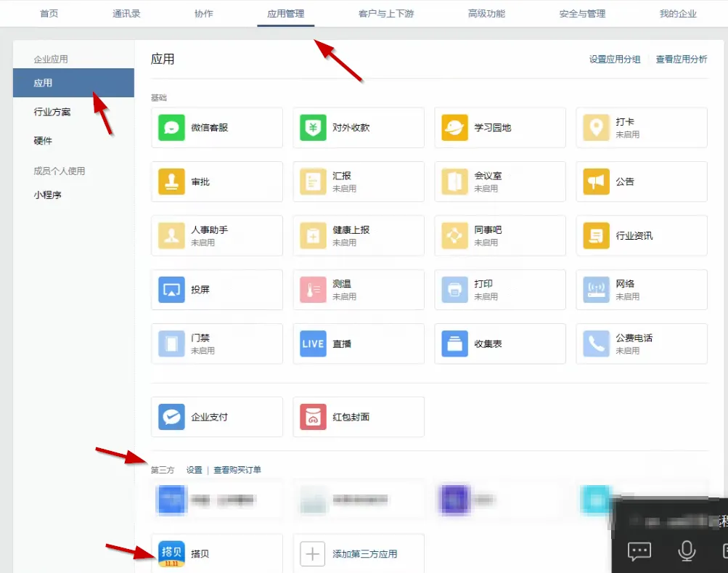Image resolution: width=728 pixels, height=573 pixels.
Task: Click the 收集表 blue icon
Action: [x=455, y=344]
